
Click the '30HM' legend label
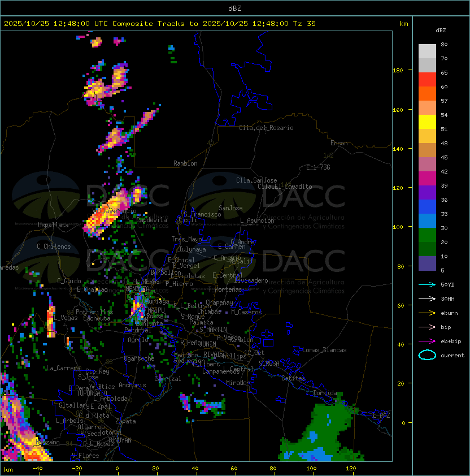point(447,299)
